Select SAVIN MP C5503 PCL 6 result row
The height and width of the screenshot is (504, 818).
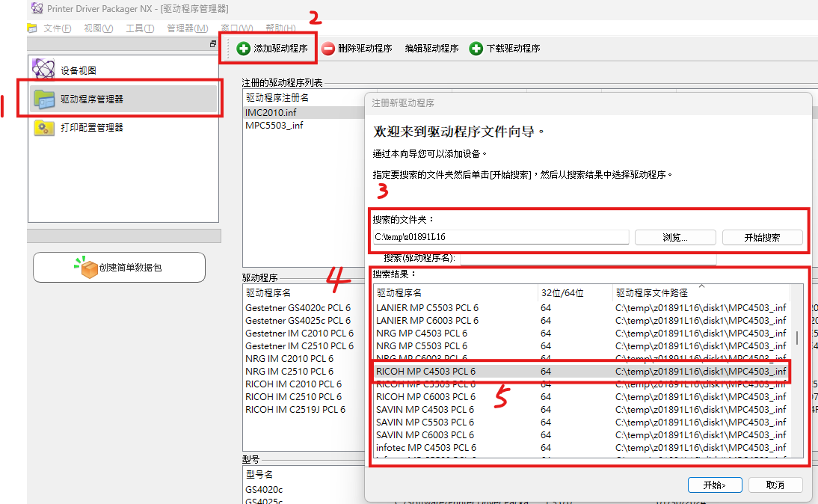(x=581, y=422)
